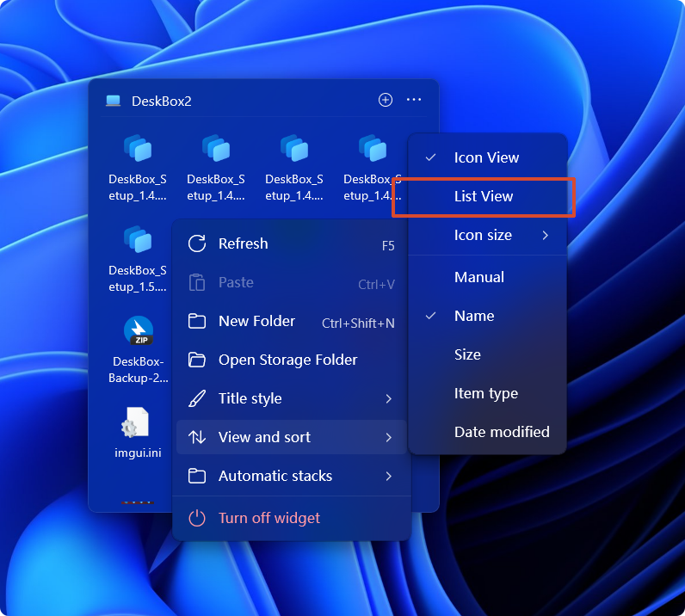This screenshot has width=685, height=616.
Task: Click the DeskBox2 title text
Action: tap(161, 102)
